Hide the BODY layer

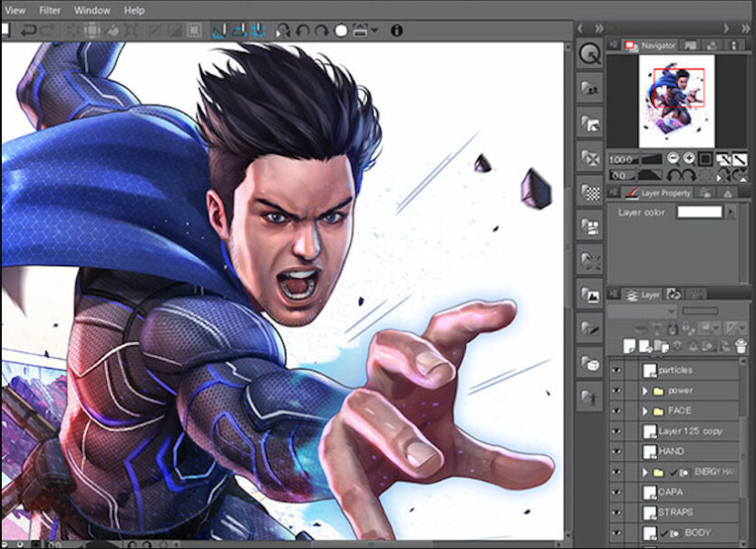pyautogui.click(x=616, y=531)
